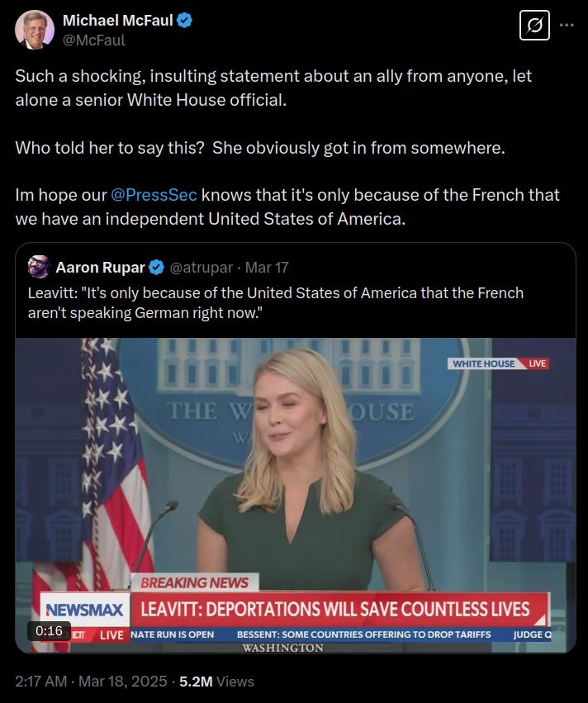View the 5.2M Views count

click(217, 682)
